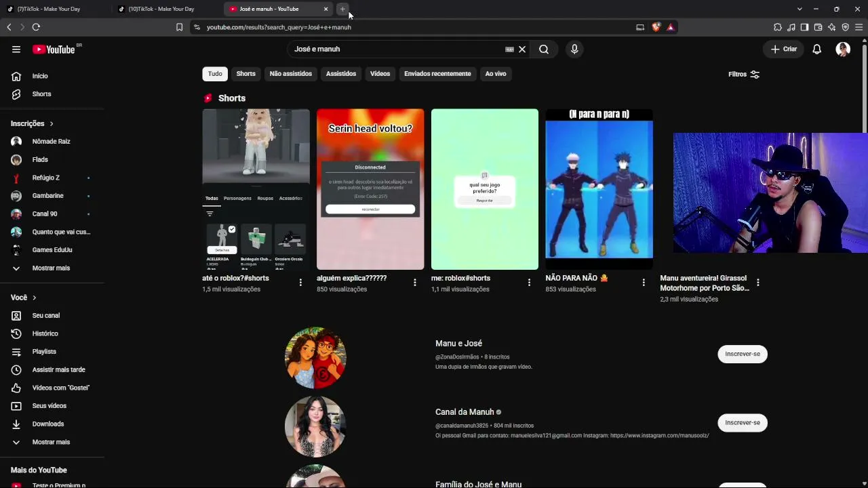
Task: Open the Filtros filter panel
Action: point(744,75)
